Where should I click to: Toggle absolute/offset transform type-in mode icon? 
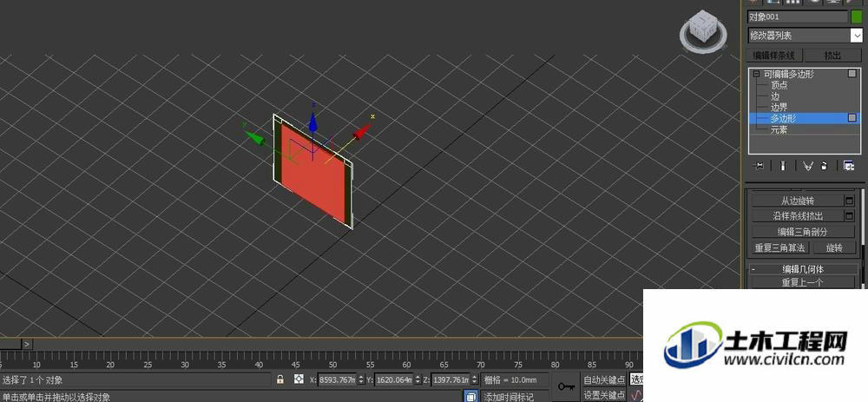coord(299,379)
